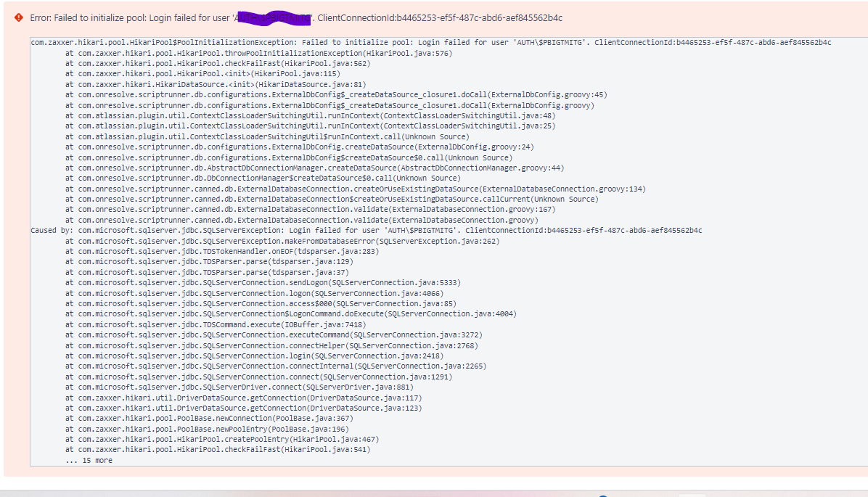Click the doCall(ExternalDbConfig.groovy) line without line number
This screenshot has height=497, width=868.
[329, 105]
